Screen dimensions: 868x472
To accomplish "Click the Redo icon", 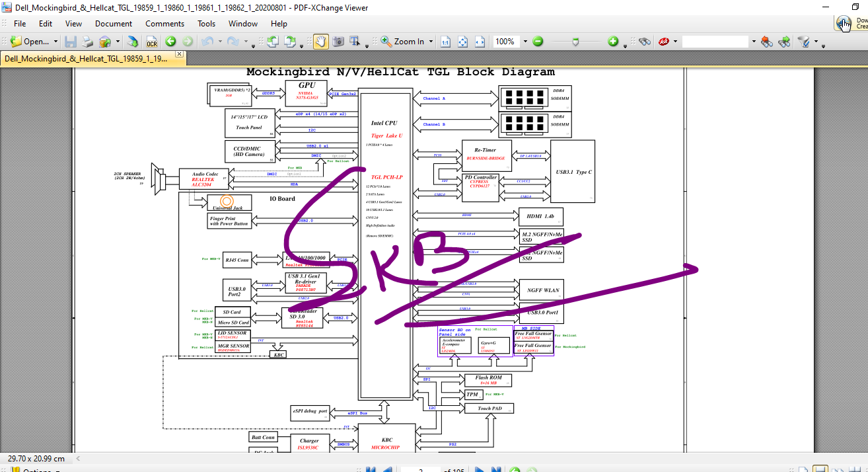I will pyautogui.click(x=233, y=41).
